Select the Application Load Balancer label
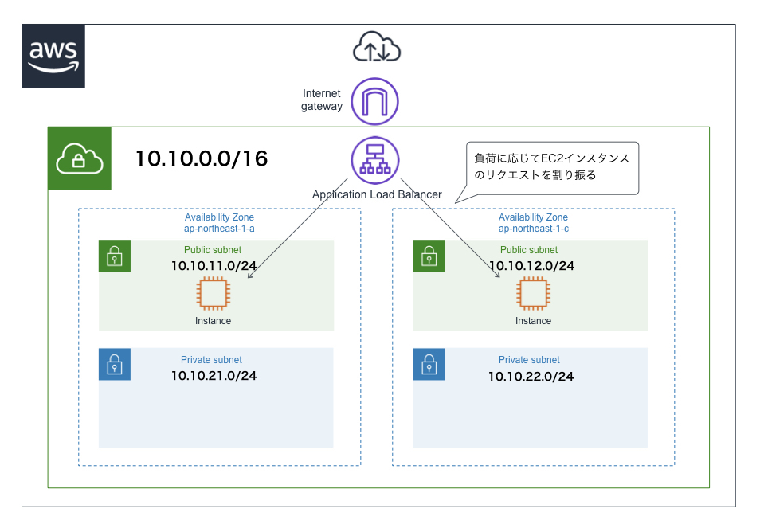Image resolution: width=760 pixels, height=532 pixels. 377,194
